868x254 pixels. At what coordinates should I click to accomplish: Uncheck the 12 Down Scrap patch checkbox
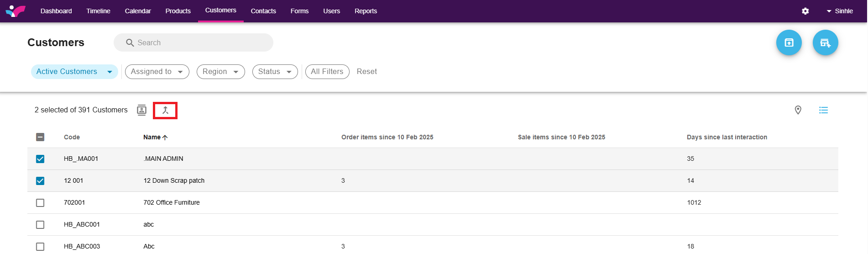coord(40,181)
